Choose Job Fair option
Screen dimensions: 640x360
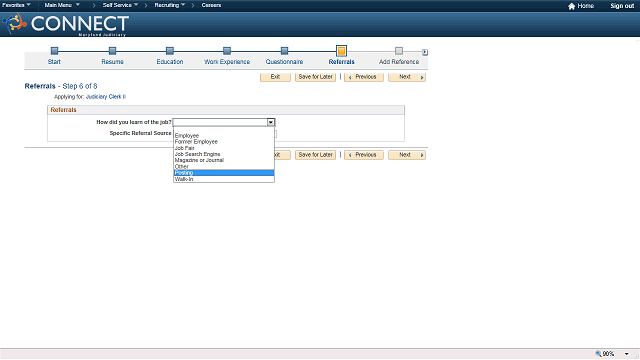click(224, 148)
